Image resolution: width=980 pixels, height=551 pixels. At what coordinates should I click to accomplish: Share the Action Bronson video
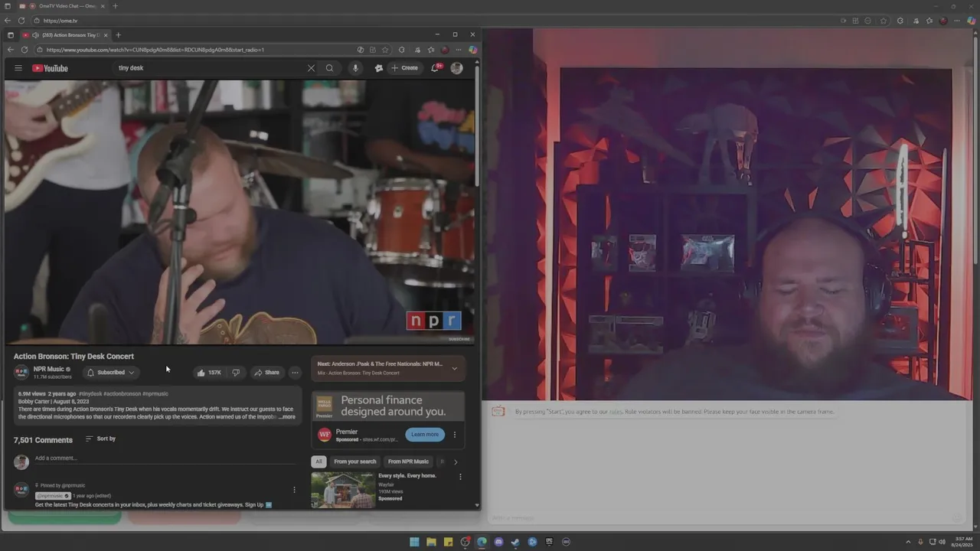coord(266,373)
